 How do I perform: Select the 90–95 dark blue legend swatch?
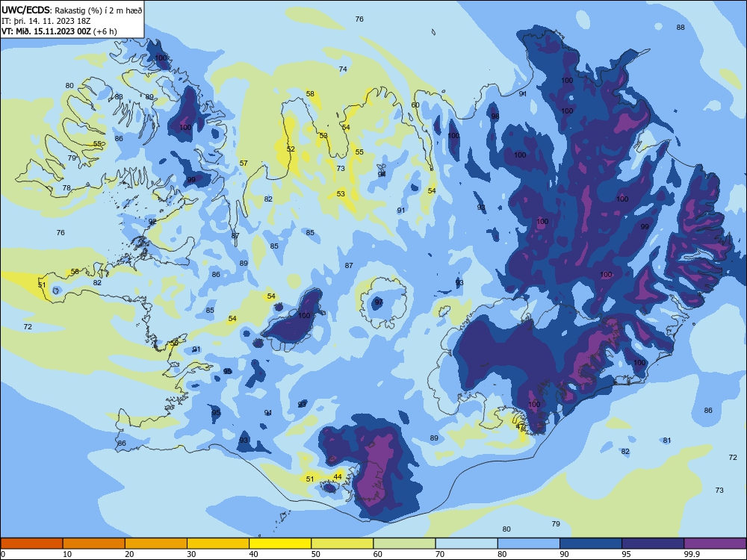pos(591,544)
